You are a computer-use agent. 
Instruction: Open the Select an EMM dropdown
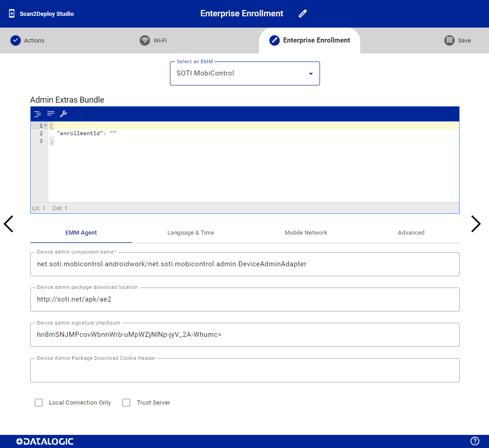[245, 73]
